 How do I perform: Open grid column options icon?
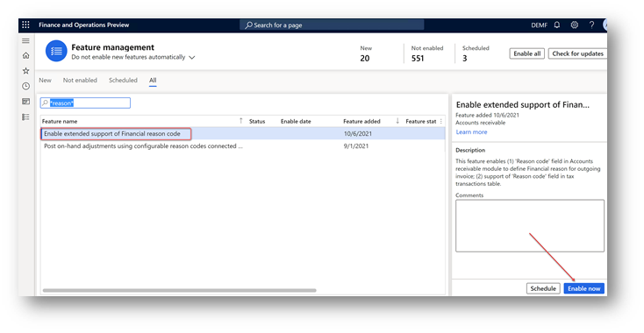pos(441,122)
